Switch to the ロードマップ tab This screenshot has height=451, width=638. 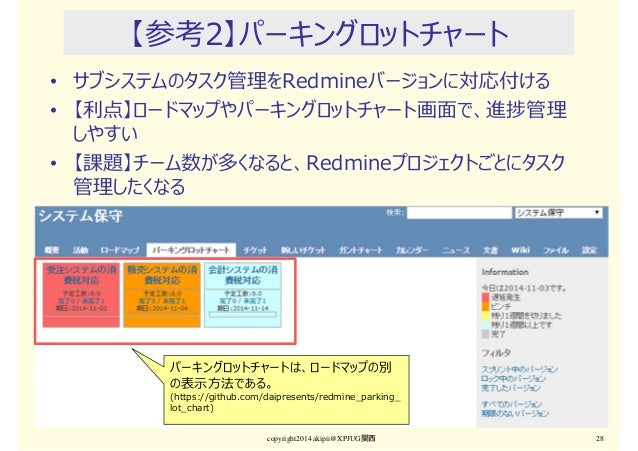(x=120, y=250)
